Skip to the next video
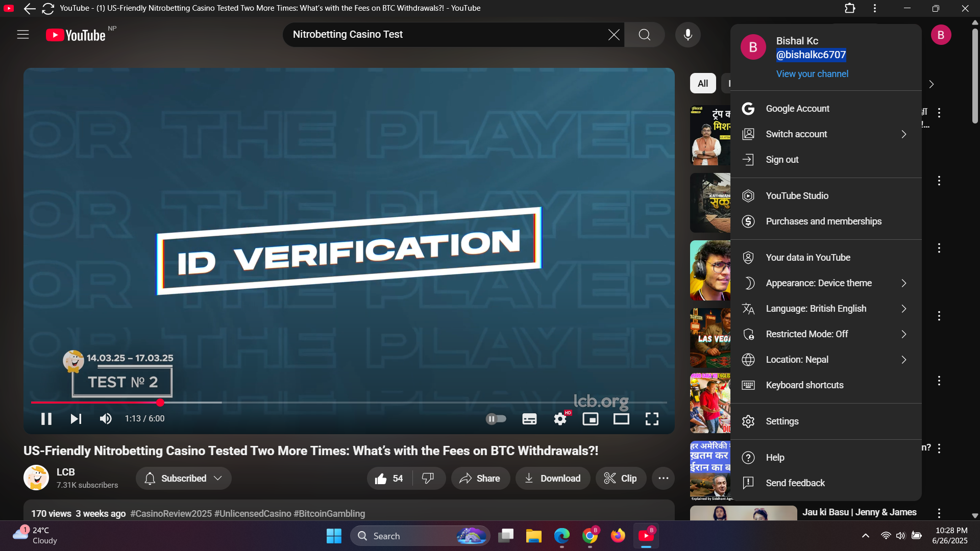980x551 pixels. tap(76, 419)
